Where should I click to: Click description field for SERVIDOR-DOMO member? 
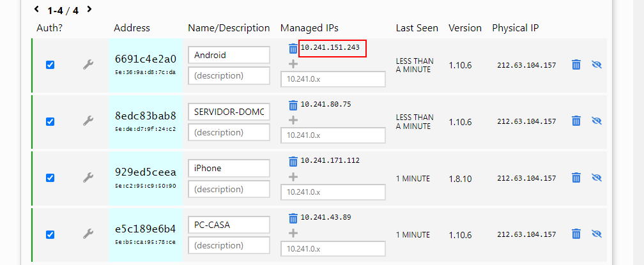(229, 133)
